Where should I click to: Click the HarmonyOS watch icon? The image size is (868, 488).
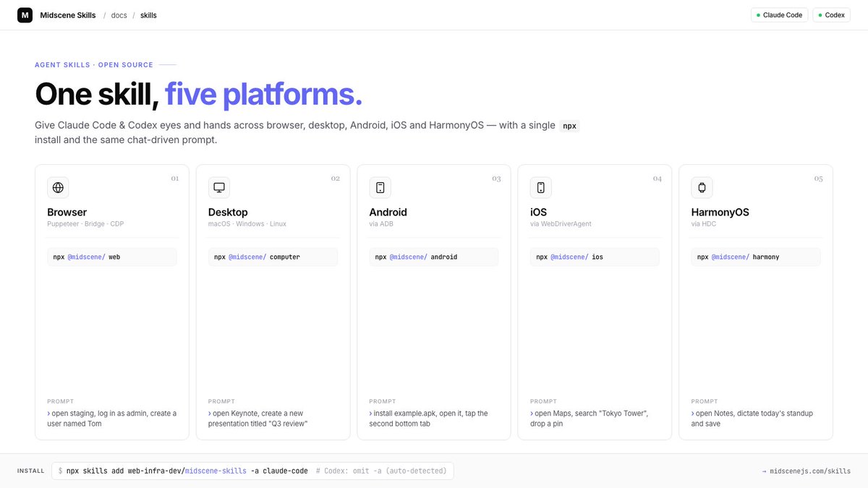(x=702, y=188)
